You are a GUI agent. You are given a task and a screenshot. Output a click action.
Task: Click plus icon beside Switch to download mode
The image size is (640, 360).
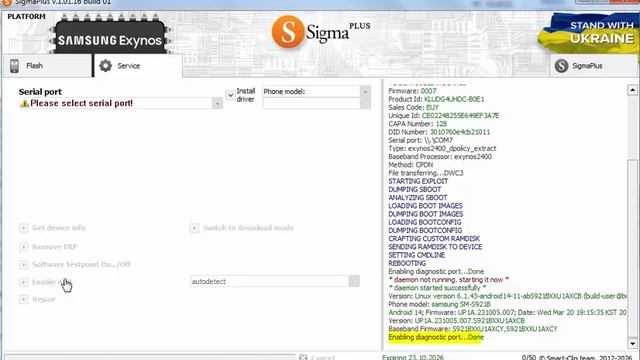194,228
